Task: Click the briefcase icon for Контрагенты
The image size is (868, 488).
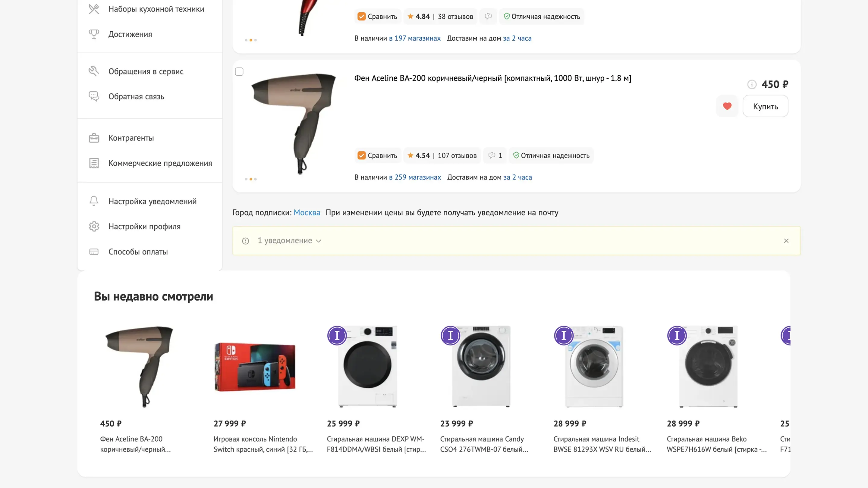Action: coord(94,138)
